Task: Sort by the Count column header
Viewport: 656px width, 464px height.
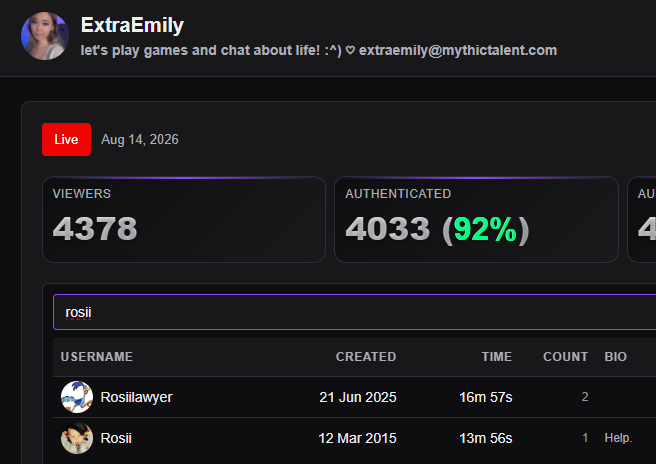Action: [x=566, y=356]
